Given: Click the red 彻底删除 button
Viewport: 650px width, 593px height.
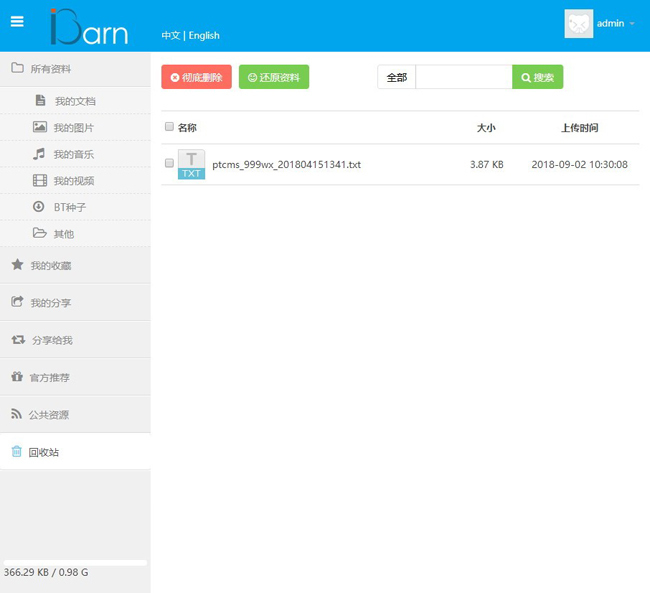Looking at the screenshot, I should point(196,77).
